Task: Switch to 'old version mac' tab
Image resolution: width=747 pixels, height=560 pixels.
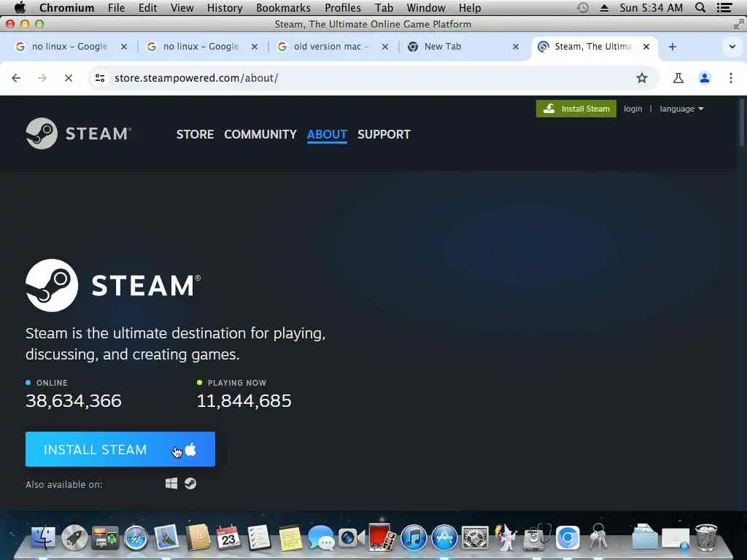Action: pos(331,47)
